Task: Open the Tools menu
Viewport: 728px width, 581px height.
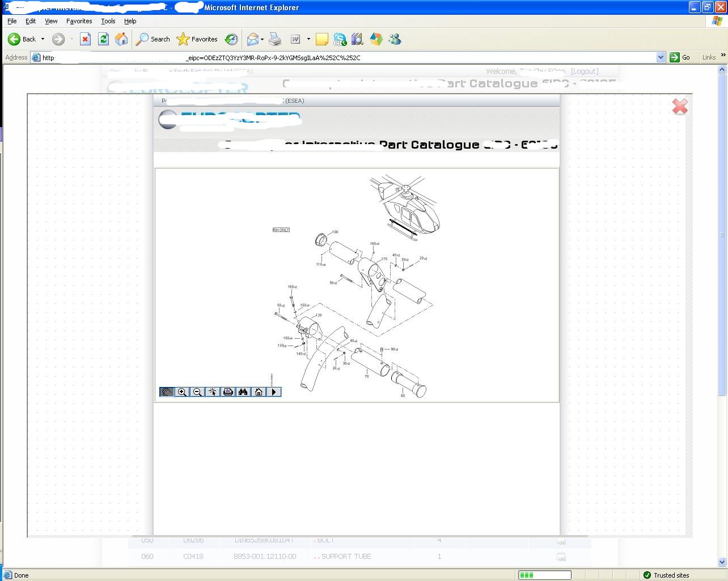Action: coord(108,21)
